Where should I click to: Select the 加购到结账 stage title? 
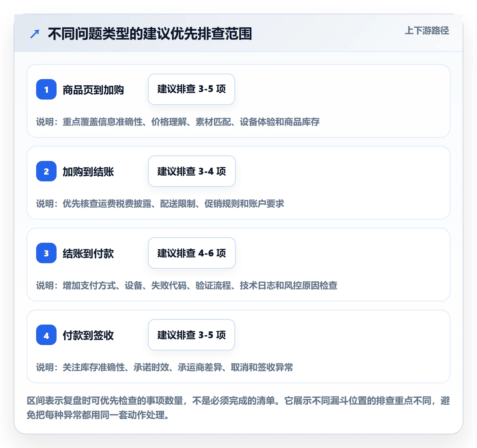88,172
